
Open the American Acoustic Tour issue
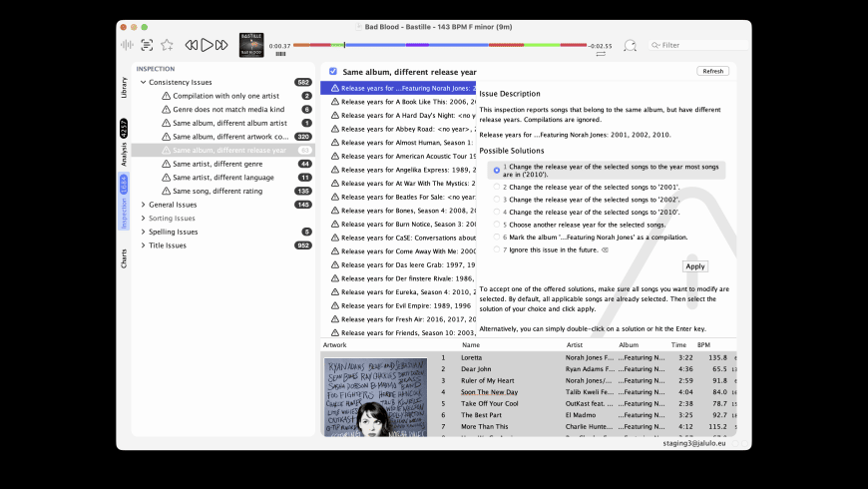398,156
